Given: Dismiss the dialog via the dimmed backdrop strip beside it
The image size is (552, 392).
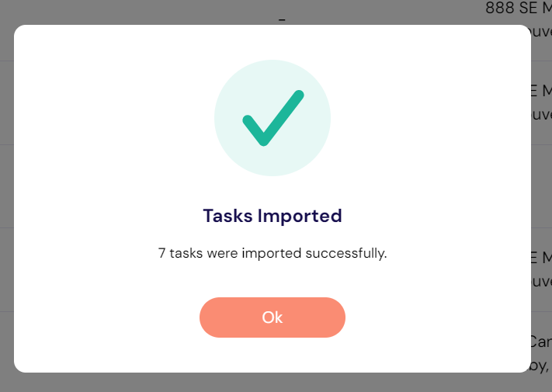Looking at the screenshot, I should coord(7,197).
